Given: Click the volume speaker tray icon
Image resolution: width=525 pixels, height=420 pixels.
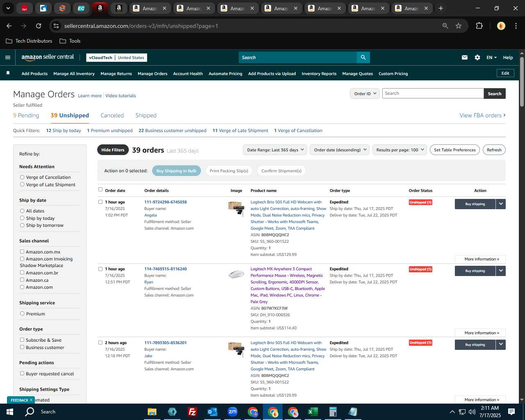Looking at the screenshot, I should (x=472, y=412).
